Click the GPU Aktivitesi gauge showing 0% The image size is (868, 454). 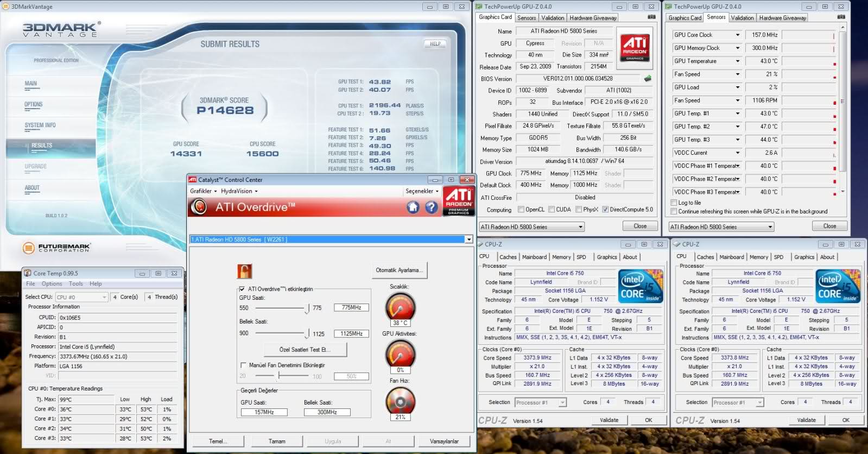pyautogui.click(x=400, y=355)
